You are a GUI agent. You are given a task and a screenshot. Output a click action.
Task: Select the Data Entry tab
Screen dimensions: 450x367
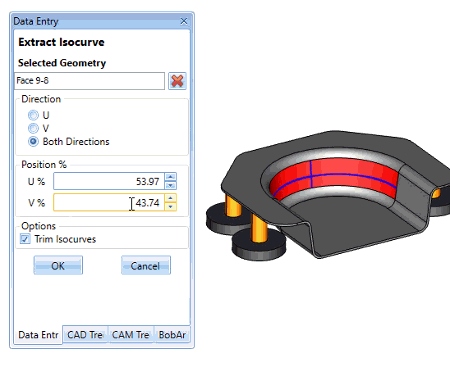click(38, 335)
